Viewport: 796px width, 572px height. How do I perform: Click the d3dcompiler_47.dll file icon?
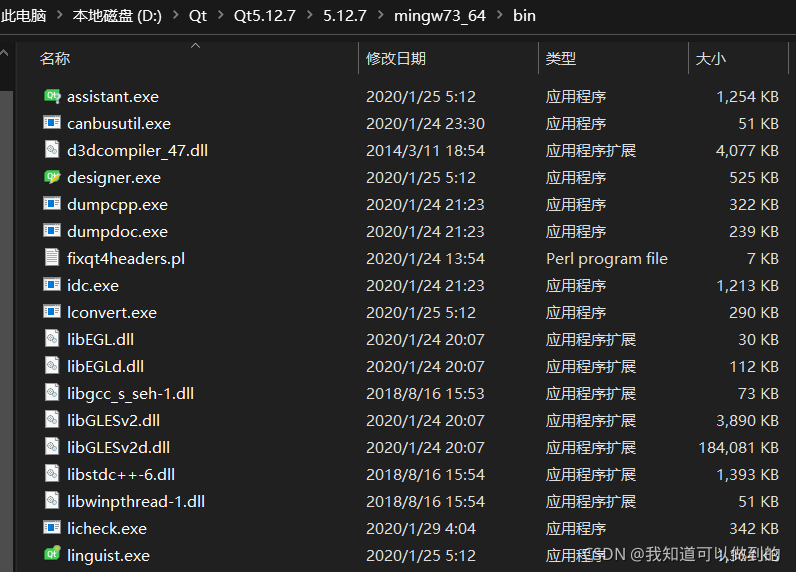click(52, 150)
